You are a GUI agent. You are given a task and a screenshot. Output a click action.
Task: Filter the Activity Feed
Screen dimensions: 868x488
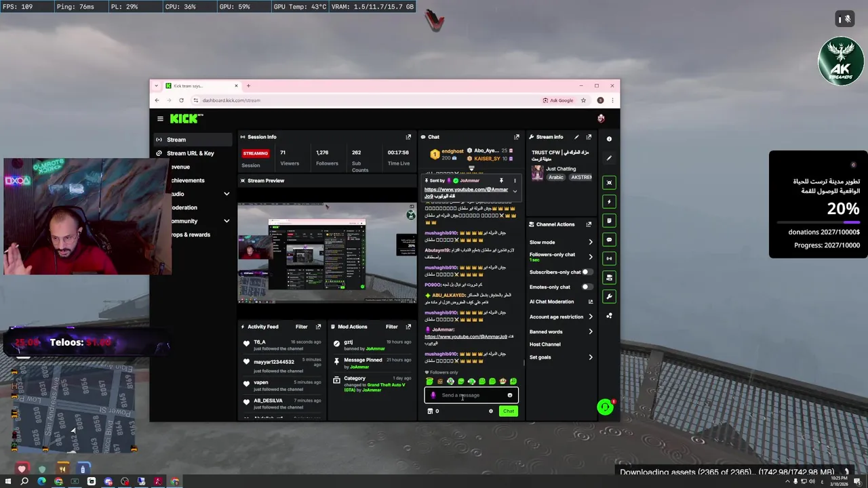(x=302, y=327)
